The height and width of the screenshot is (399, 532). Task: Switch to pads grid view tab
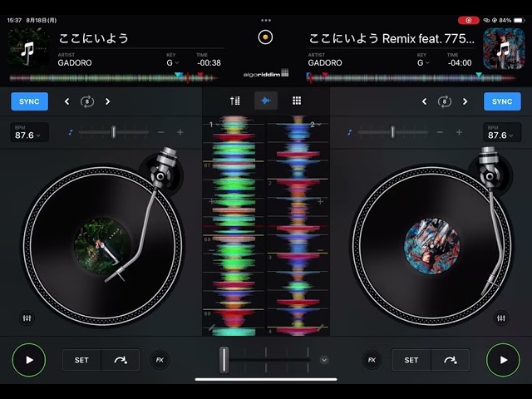pyautogui.click(x=297, y=101)
